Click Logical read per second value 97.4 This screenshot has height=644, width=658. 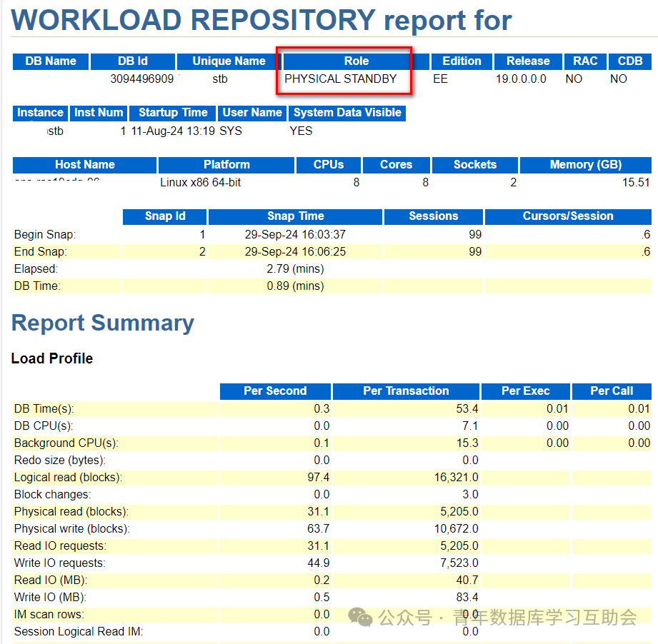(318, 478)
